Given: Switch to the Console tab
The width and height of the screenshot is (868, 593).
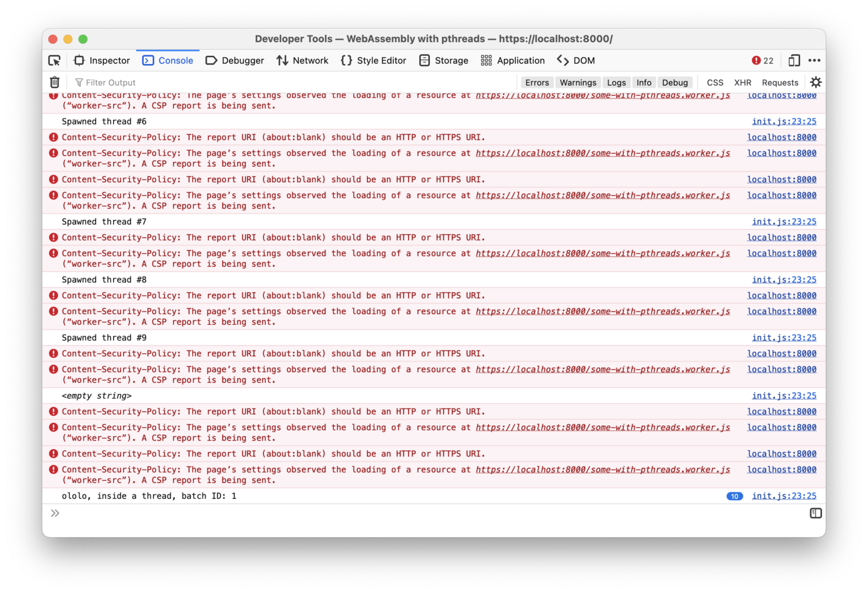Looking at the screenshot, I should [x=168, y=60].
